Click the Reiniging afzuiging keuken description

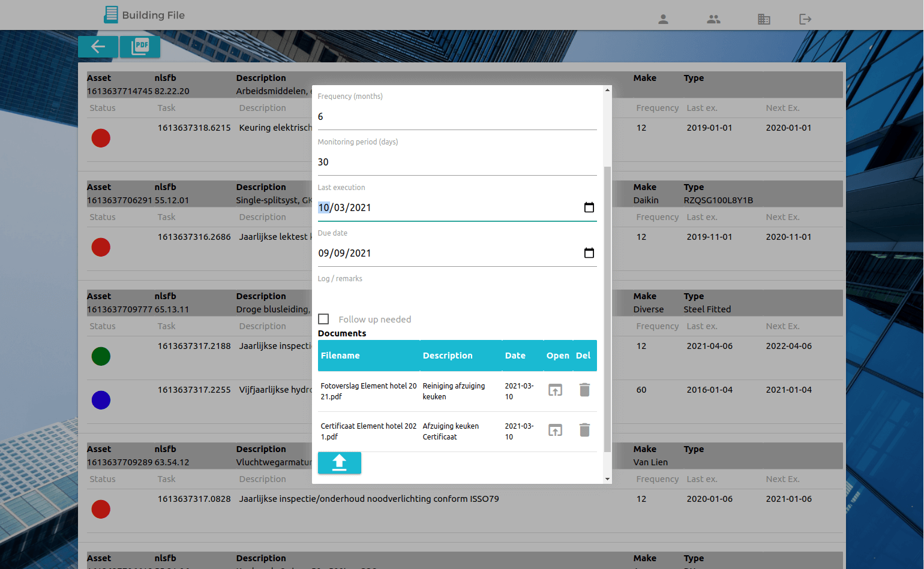coord(454,391)
